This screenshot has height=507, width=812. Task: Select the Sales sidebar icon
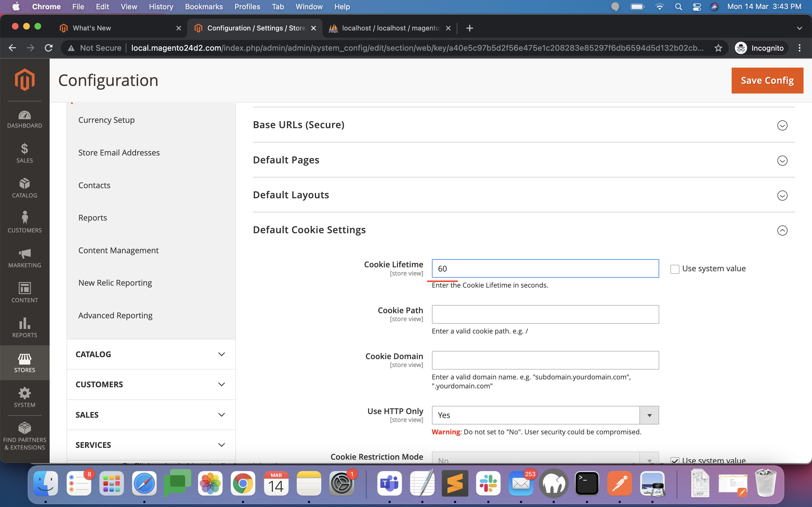[x=25, y=153]
